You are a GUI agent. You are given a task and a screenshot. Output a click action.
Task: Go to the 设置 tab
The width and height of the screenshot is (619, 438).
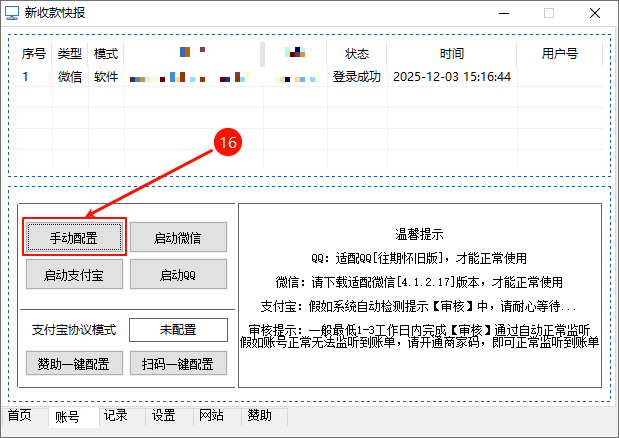pyautogui.click(x=164, y=416)
